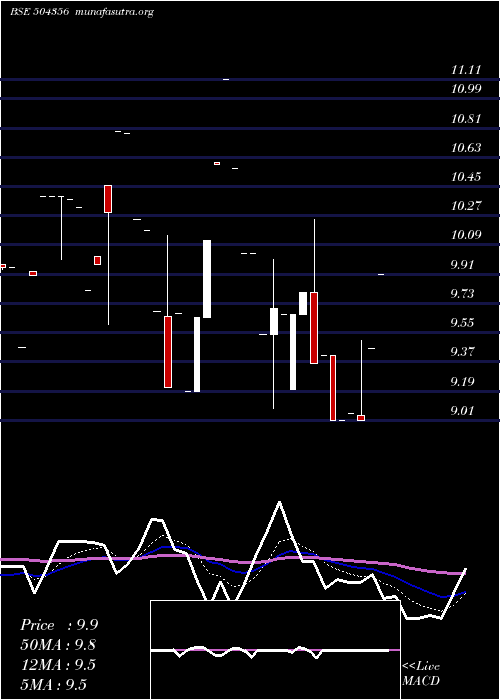Click the 10.09 price level label

pyautogui.click(x=466, y=234)
